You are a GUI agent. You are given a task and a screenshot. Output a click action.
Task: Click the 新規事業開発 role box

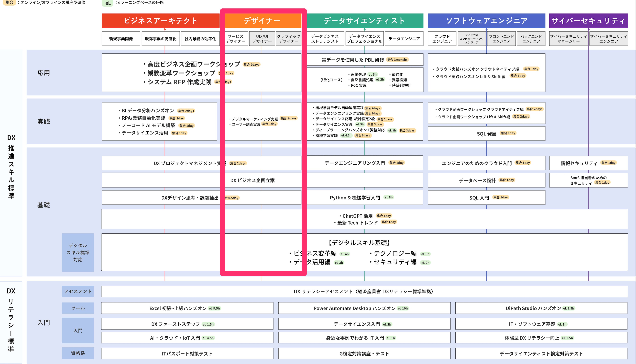[x=121, y=39]
